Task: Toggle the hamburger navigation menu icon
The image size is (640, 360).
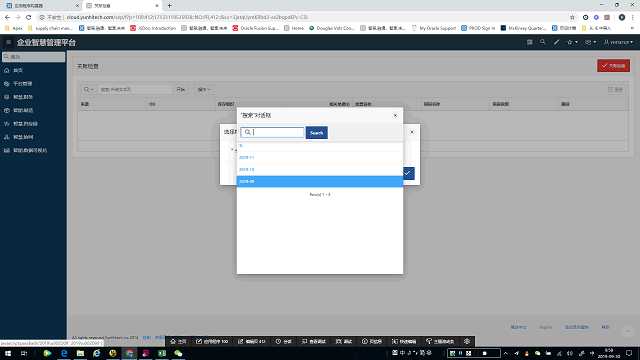Action: coord(8,42)
